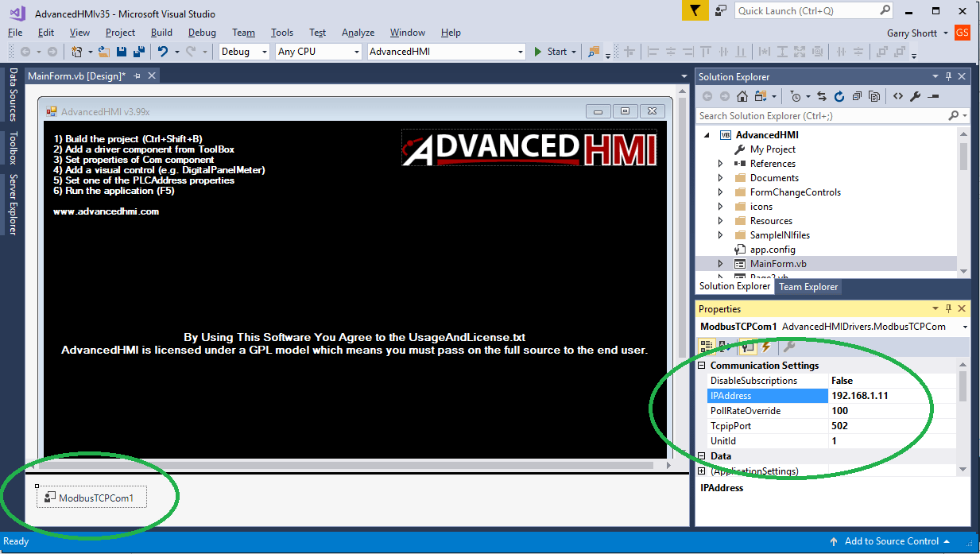Click in Quick Launch search box
The width and height of the screenshot is (980, 554).
click(x=807, y=10)
